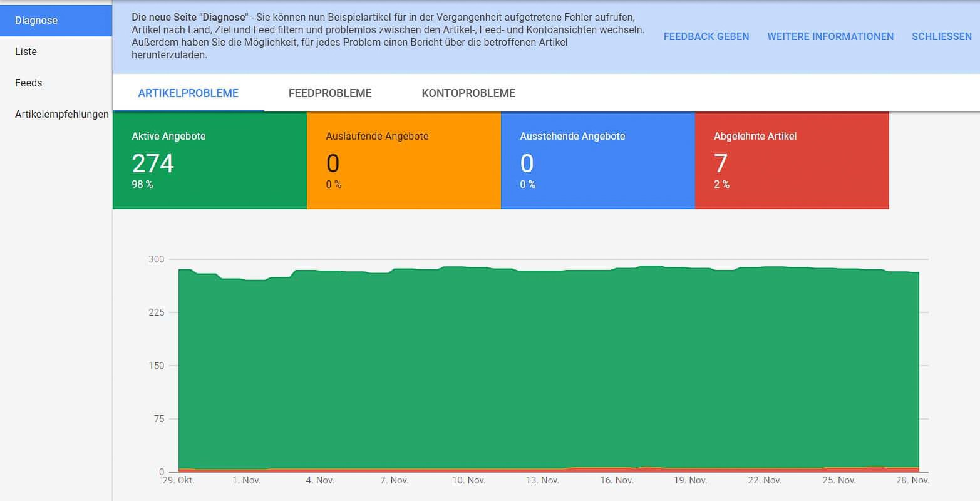
Task: Go to Liste in the sidebar
Action: click(x=26, y=52)
